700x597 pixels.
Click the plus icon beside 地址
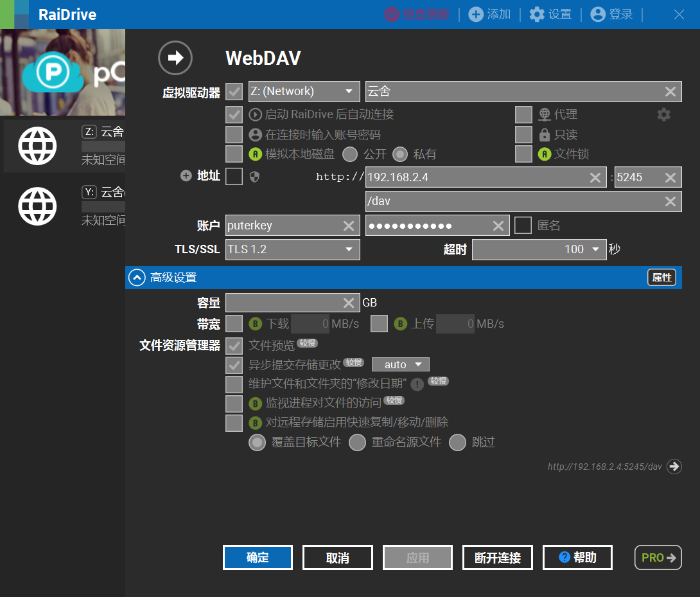pos(186,175)
